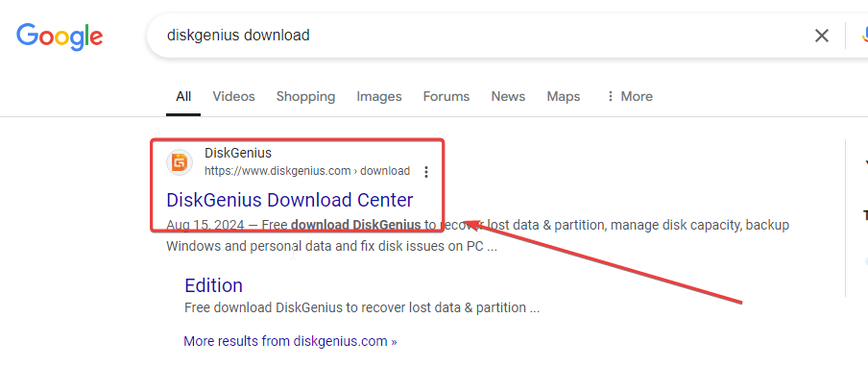The width and height of the screenshot is (868, 367).
Task: Open the three-dot menu beside the DiskGenius result
Action: (x=425, y=172)
